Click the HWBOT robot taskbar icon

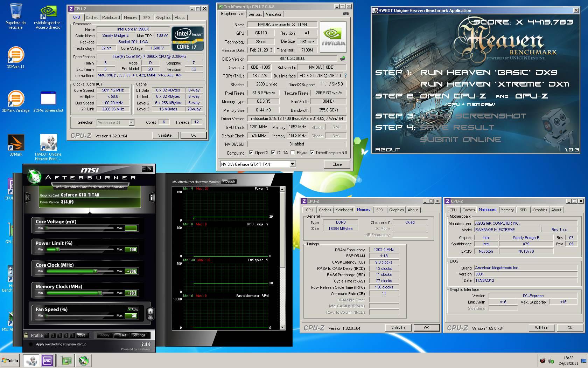(31, 361)
